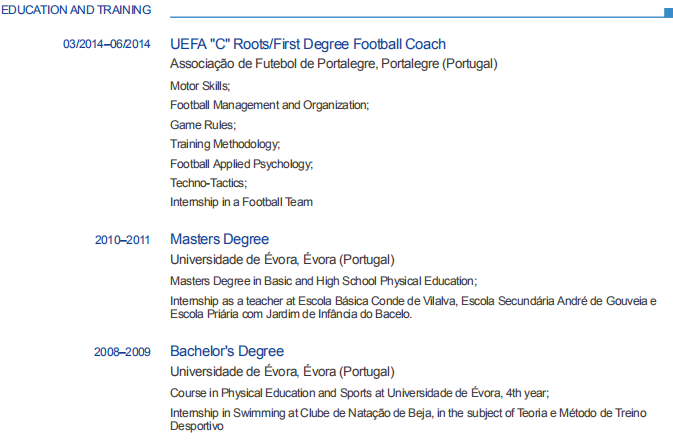This screenshot has width=673, height=441.
Task: Select the "Motor Skills;" line
Action: click(x=200, y=86)
